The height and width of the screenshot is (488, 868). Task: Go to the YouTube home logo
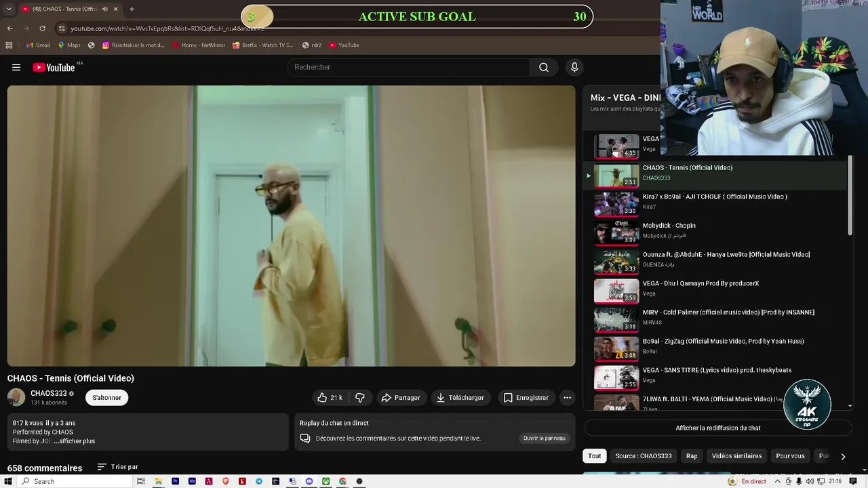click(x=54, y=67)
